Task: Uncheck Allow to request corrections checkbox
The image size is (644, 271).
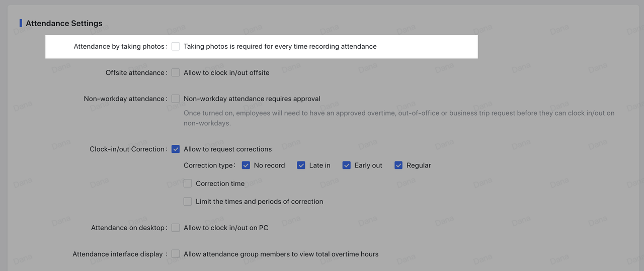Action: 176,149
